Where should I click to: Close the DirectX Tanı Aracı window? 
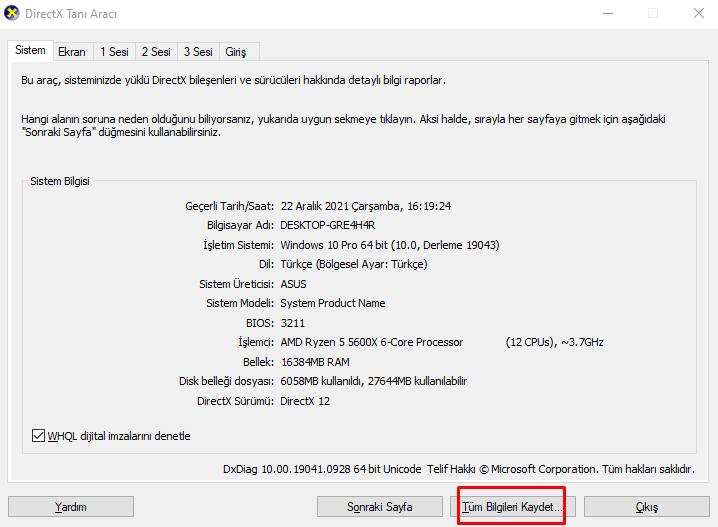tap(699, 13)
